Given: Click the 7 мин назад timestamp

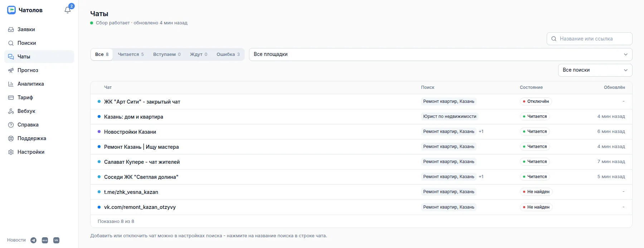Looking at the screenshot, I should (611, 162).
